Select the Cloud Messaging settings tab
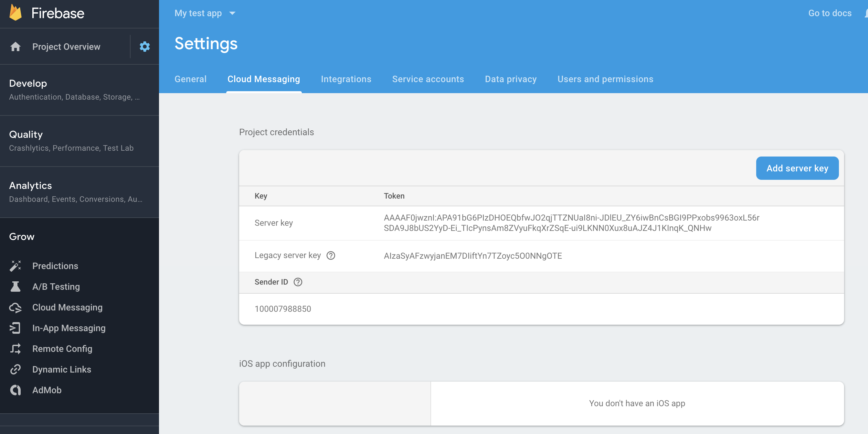The image size is (868, 434). point(263,79)
